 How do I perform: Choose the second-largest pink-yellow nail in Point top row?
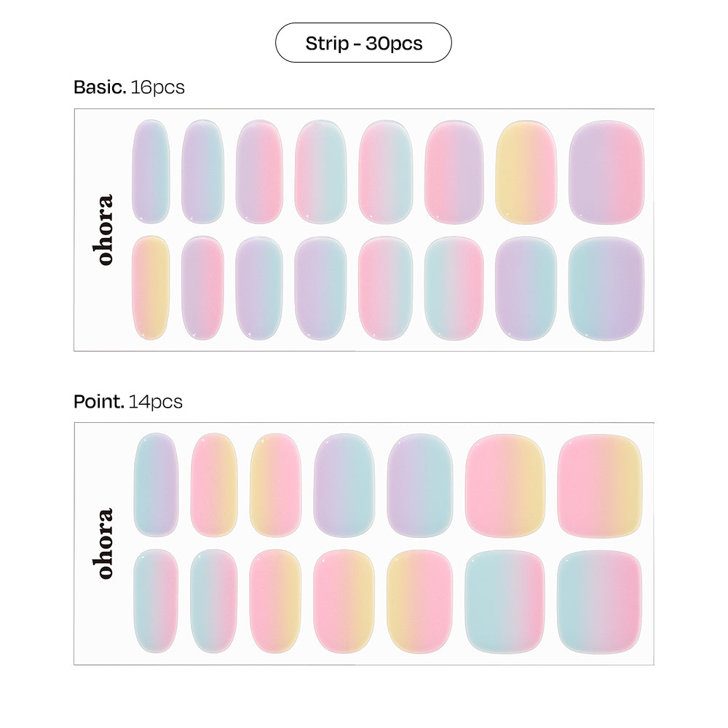(505, 486)
